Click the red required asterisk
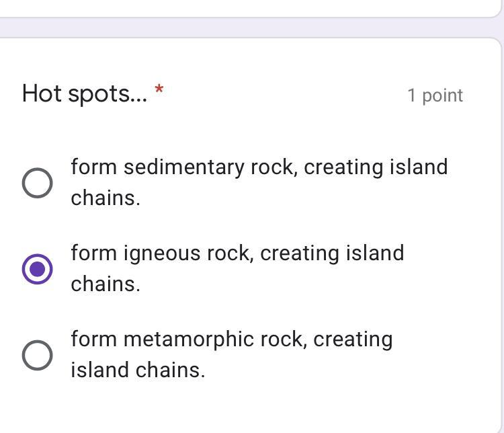The width and height of the screenshot is (504, 433). [159, 89]
